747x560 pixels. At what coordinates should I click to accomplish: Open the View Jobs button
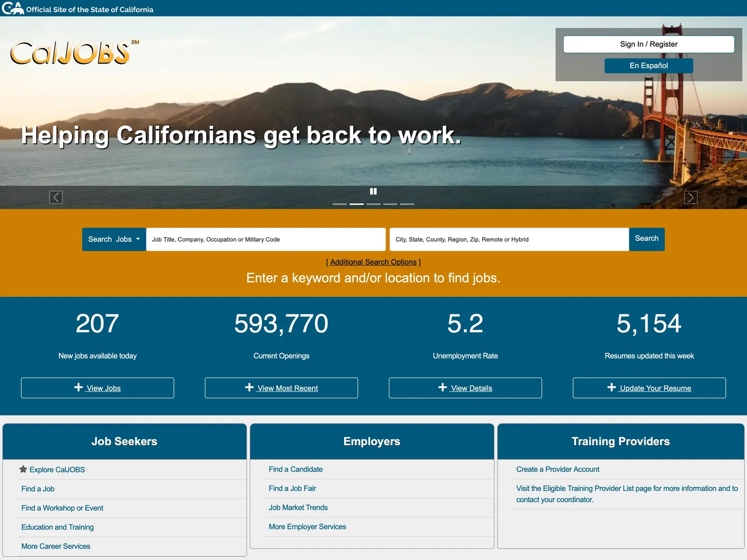pyautogui.click(x=98, y=388)
